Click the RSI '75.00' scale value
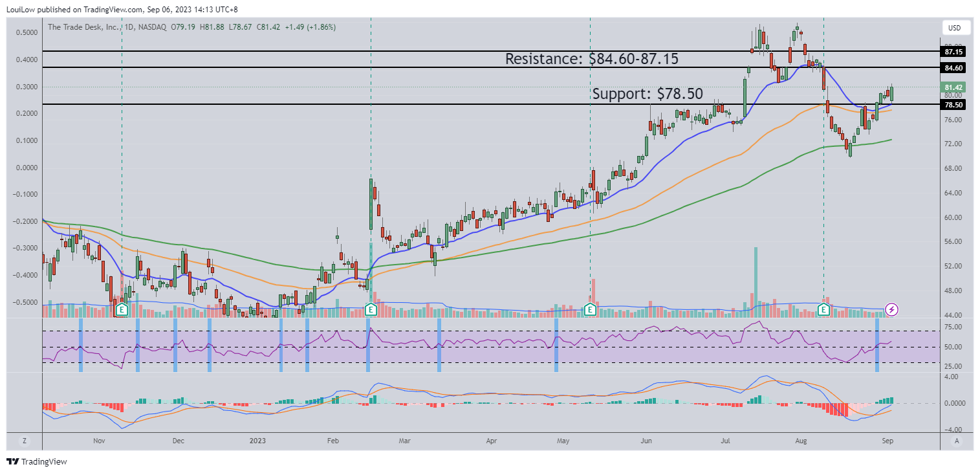The width and height of the screenshot is (980, 473). 953,328
